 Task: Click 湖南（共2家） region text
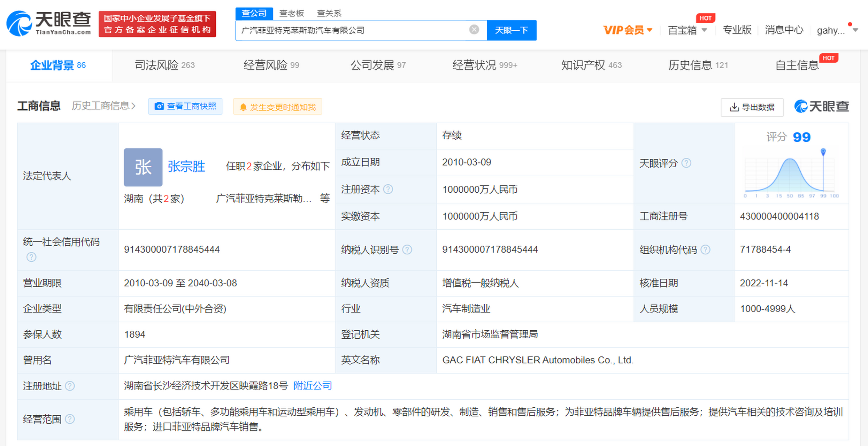154,199
